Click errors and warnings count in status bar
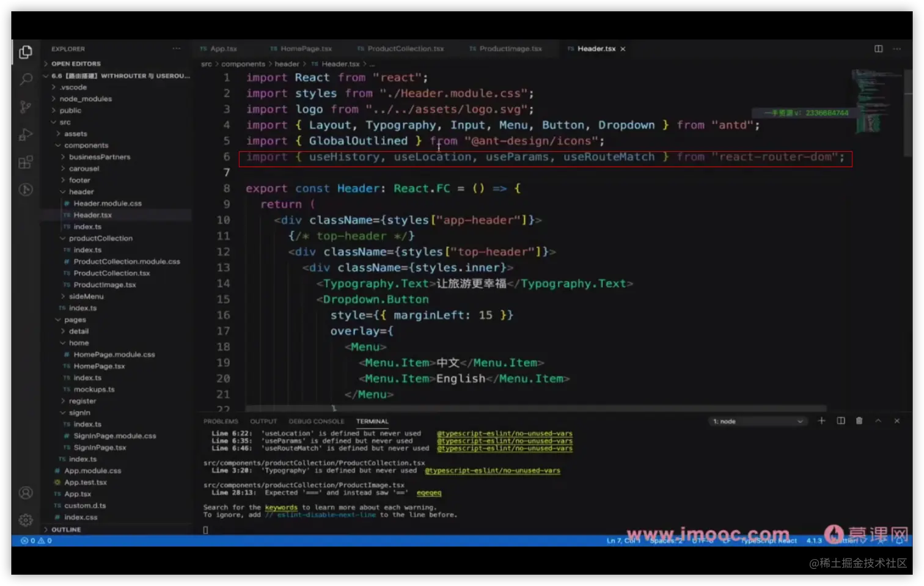Viewport: 924px width, 586px height. pos(37,541)
